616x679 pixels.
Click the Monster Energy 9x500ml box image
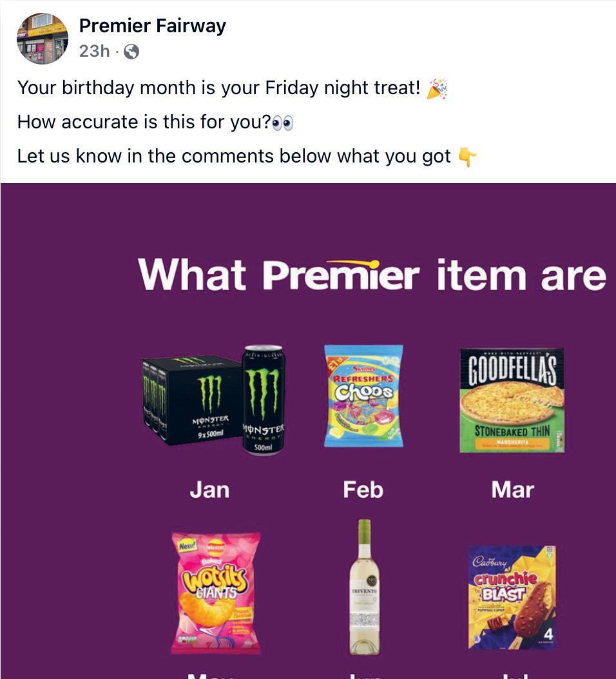pyautogui.click(x=192, y=400)
